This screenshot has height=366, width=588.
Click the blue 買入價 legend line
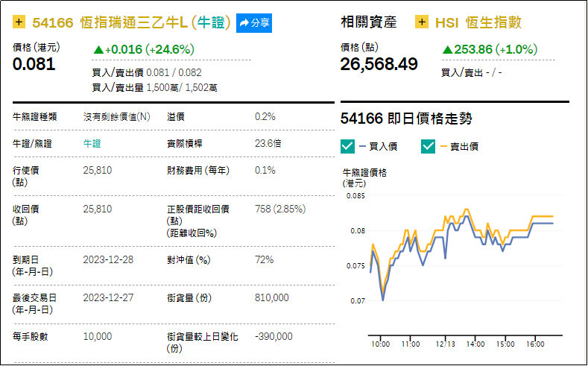click(x=362, y=146)
